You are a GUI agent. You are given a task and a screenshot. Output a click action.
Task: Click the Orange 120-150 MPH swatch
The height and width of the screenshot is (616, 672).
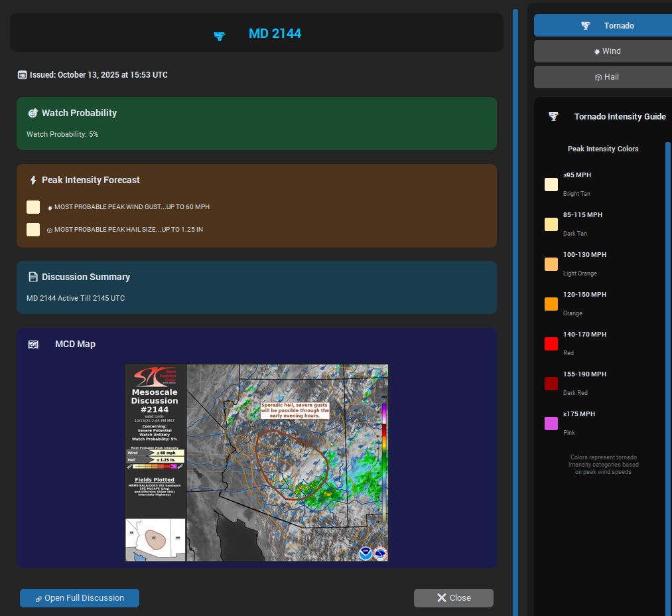click(x=551, y=304)
